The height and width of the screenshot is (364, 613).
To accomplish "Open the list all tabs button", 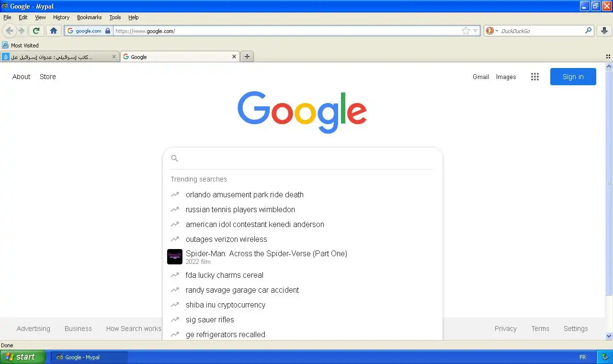I will pyautogui.click(x=608, y=57).
